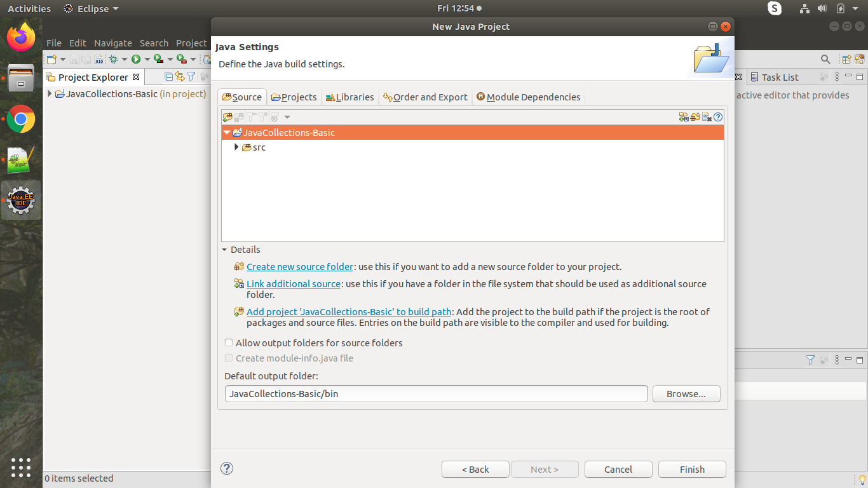The width and height of the screenshot is (868, 488).
Task: Switch to the Module Dependencies tab
Action: click(x=528, y=97)
